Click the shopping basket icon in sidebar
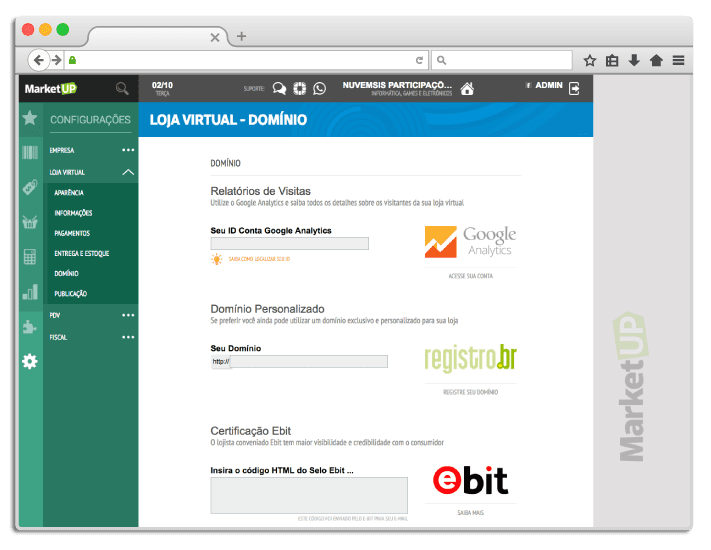The width and height of the screenshot is (711, 550). 30,222
